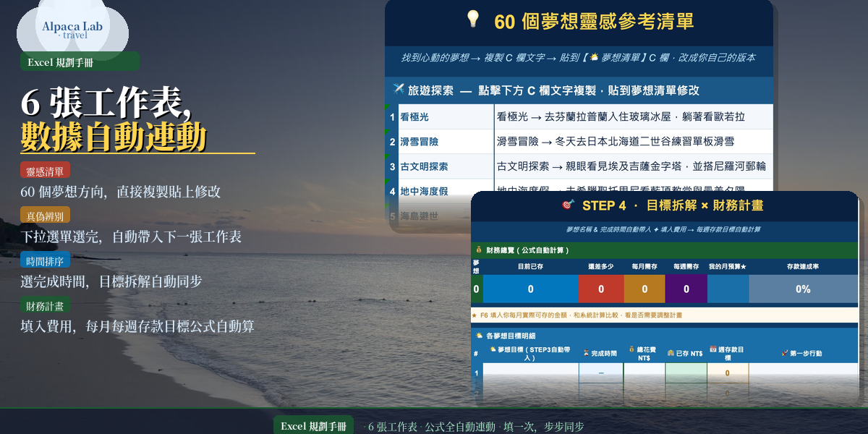Click the money bag icon beside 財務總覽
868x434 pixels.
477,250
